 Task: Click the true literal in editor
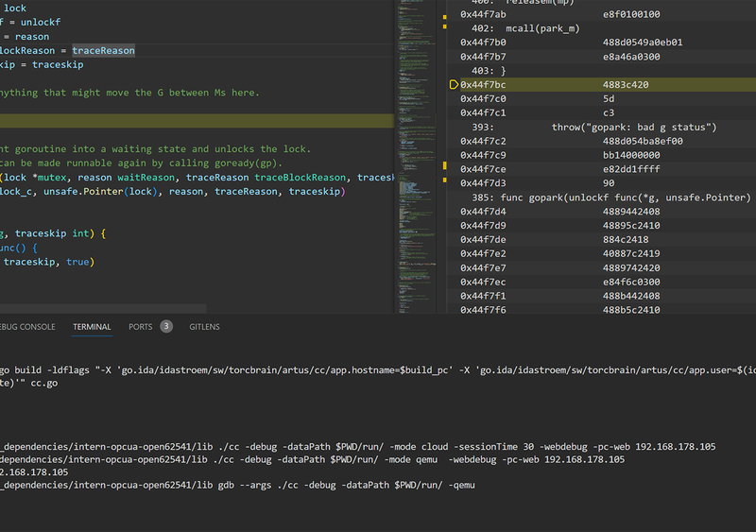pos(77,262)
